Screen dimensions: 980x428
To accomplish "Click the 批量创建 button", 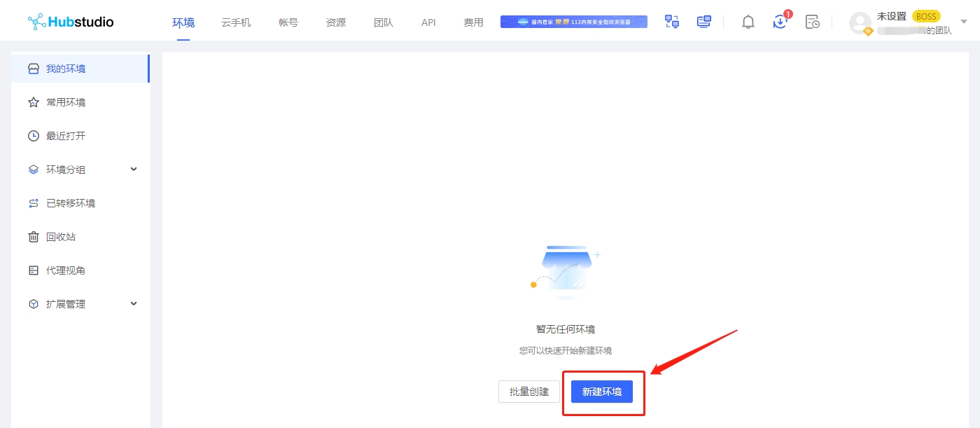I will click(x=529, y=392).
